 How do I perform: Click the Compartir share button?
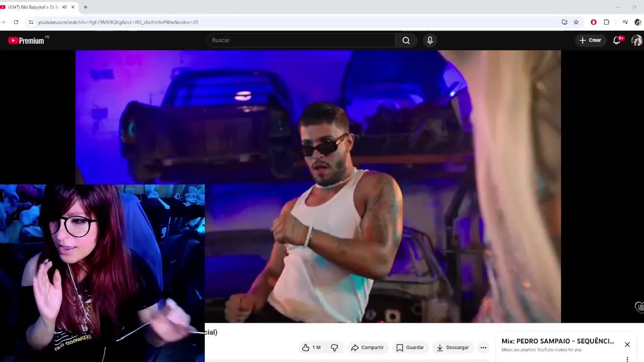tap(367, 347)
